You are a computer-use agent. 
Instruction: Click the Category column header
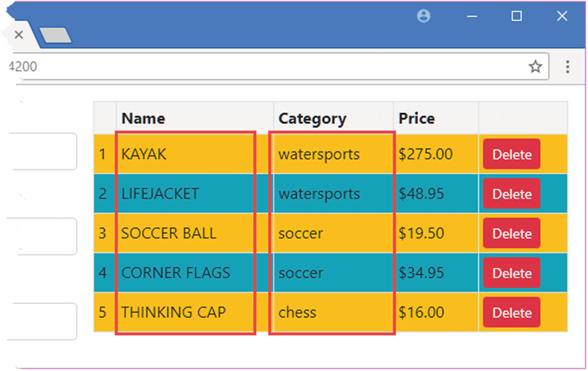point(312,119)
